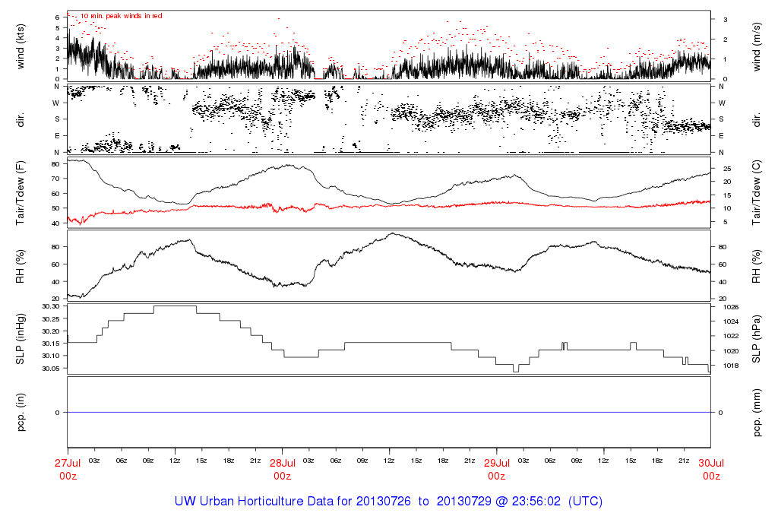Click the 'Tair/Tdew (C)' axis label
Screen dimensions: 778x532
pos(756,193)
